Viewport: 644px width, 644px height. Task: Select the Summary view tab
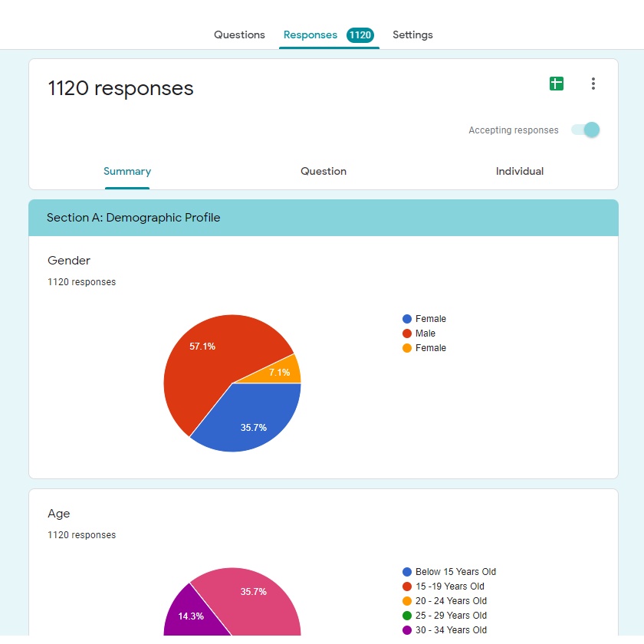coord(127,172)
